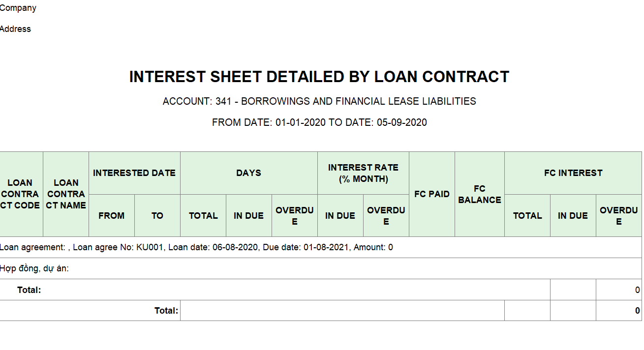Select the Loan Contract Name column header
This screenshot has width=644, height=350.
coord(66,194)
